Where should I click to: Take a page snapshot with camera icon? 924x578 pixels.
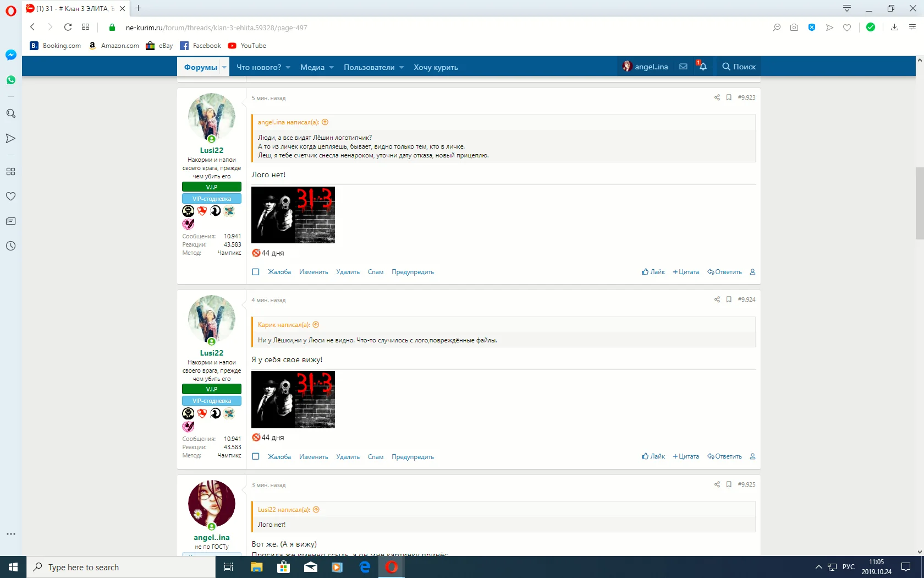[x=794, y=28]
